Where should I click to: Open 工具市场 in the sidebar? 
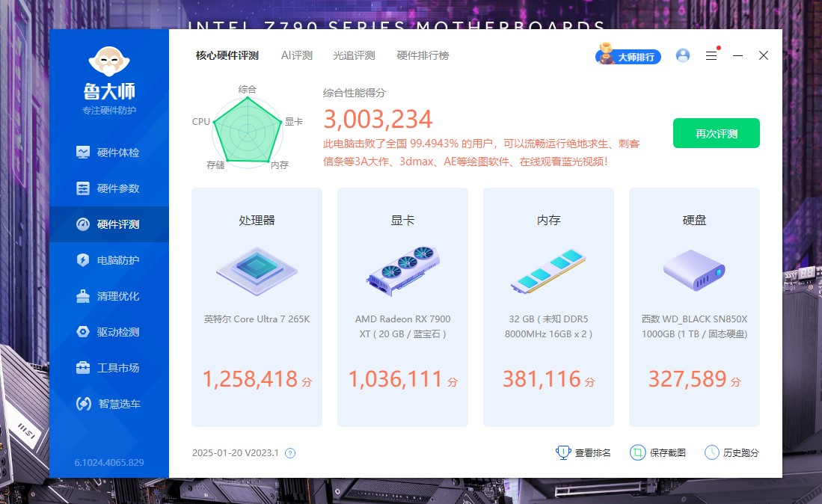pos(109,368)
